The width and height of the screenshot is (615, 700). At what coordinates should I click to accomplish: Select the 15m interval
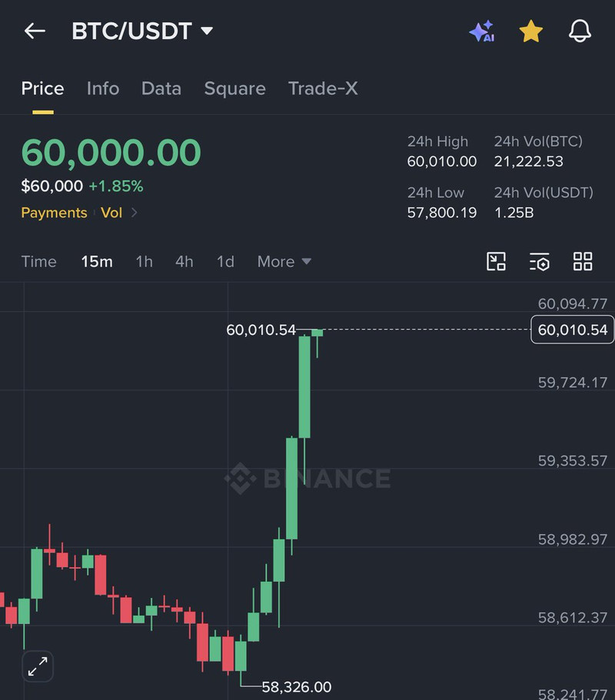pos(97,261)
